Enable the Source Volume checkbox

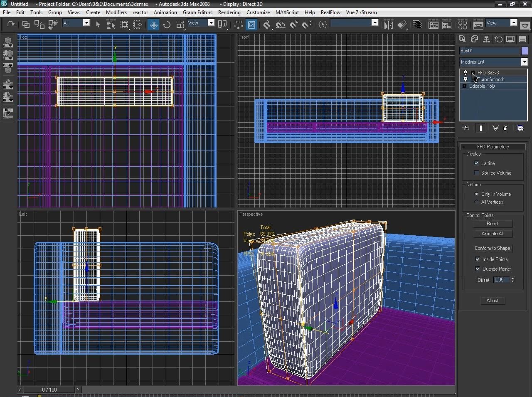point(477,173)
